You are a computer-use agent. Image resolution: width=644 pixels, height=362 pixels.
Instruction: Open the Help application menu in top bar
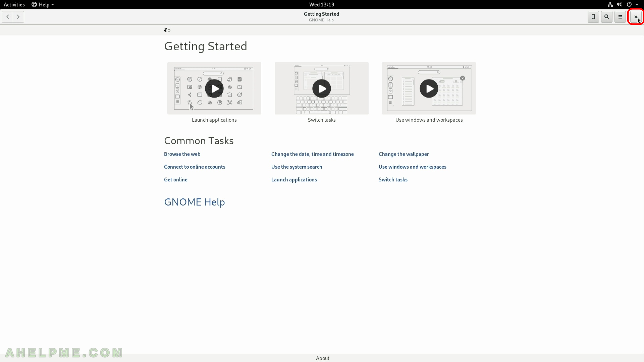[x=43, y=4]
